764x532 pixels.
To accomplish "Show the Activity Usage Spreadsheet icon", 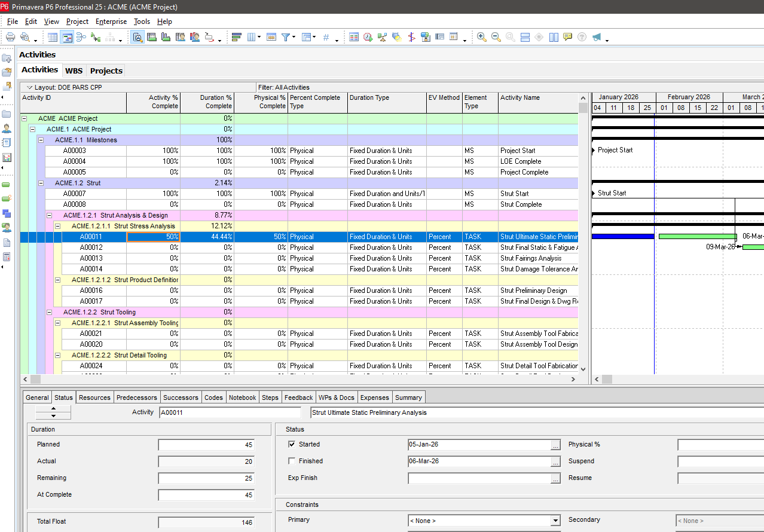I will click(x=152, y=37).
